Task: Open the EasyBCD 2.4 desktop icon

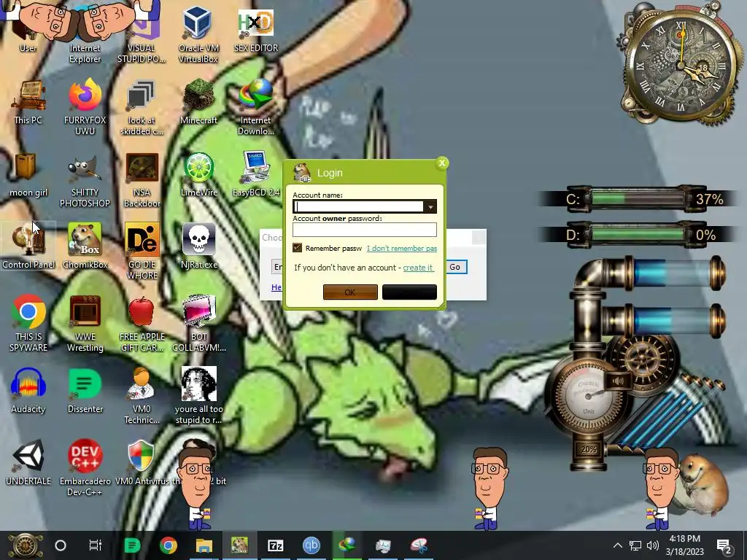Action: tap(256, 175)
